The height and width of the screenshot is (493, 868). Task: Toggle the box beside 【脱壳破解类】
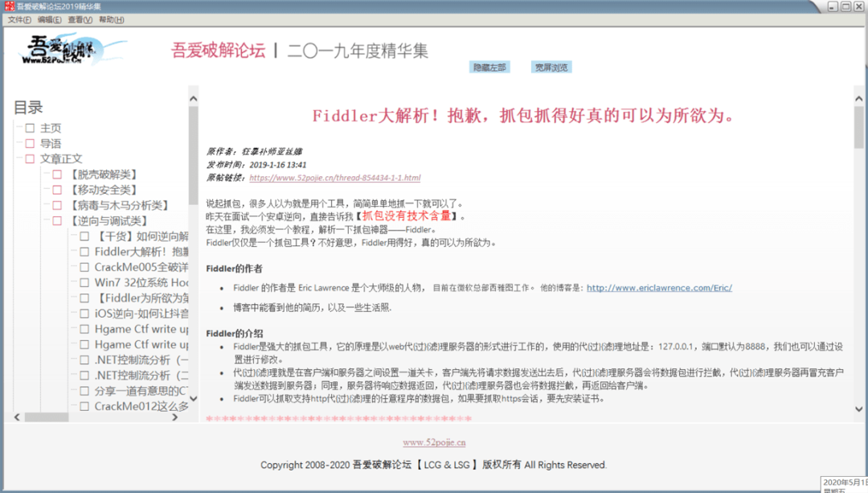[x=57, y=175]
